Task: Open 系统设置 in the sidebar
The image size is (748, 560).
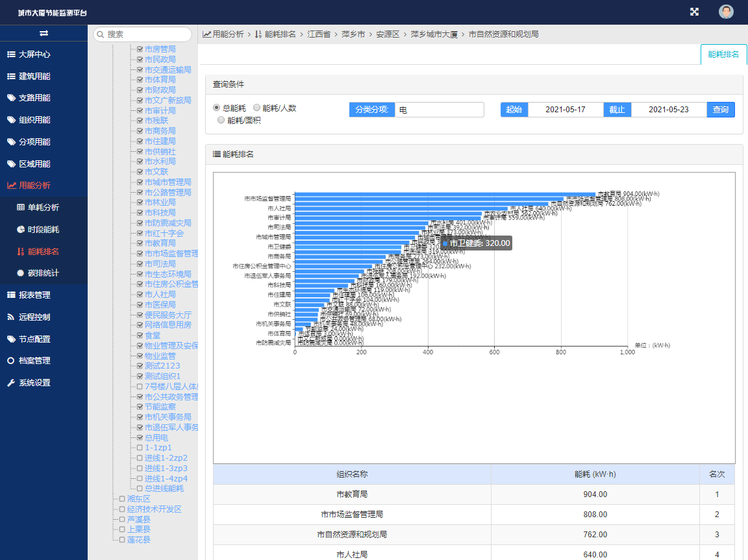Action: point(34,383)
